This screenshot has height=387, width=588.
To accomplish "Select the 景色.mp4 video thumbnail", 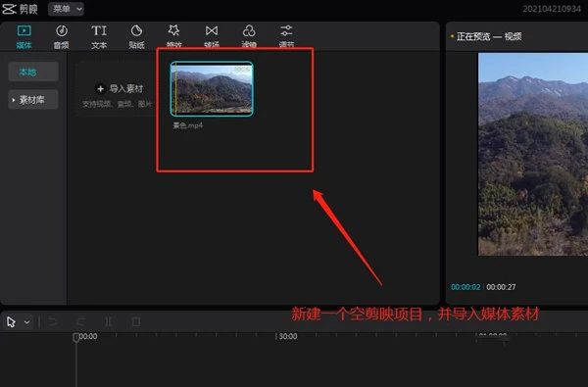I will point(212,89).
